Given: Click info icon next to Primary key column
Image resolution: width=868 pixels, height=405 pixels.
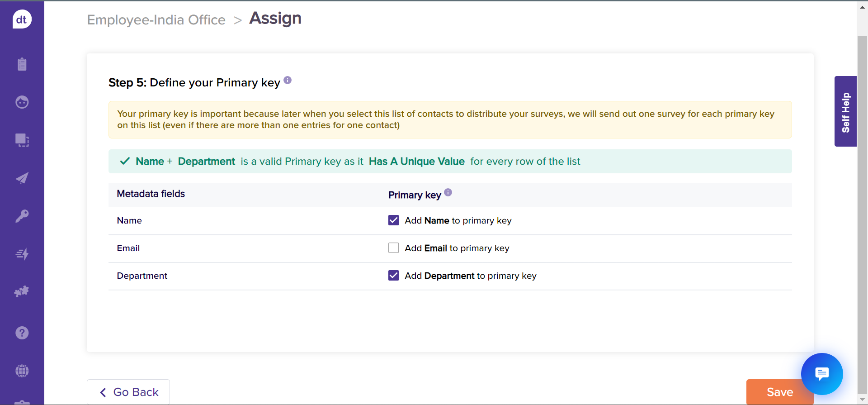Looking at the screenshot, I should click(448, 192).
